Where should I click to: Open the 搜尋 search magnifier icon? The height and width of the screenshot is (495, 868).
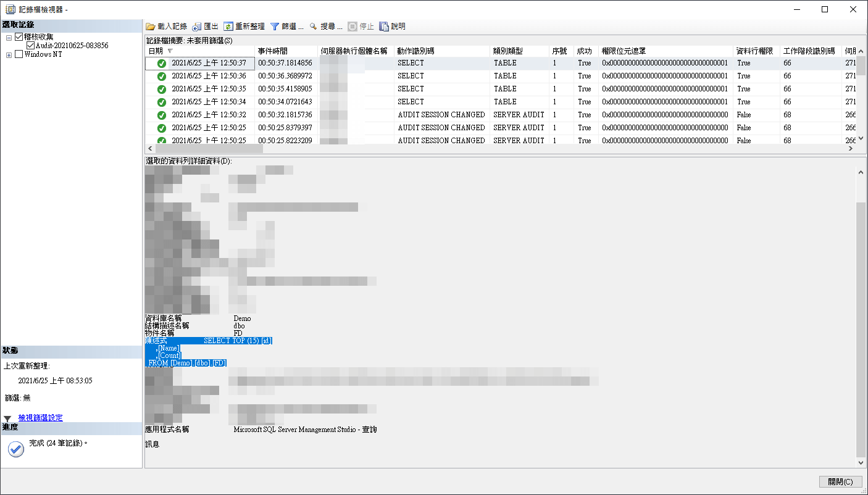point(312,26)
